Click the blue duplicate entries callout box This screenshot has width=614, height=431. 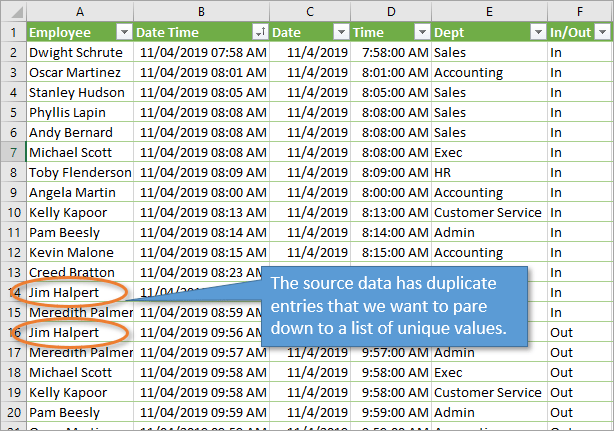[x=394, y=306]
